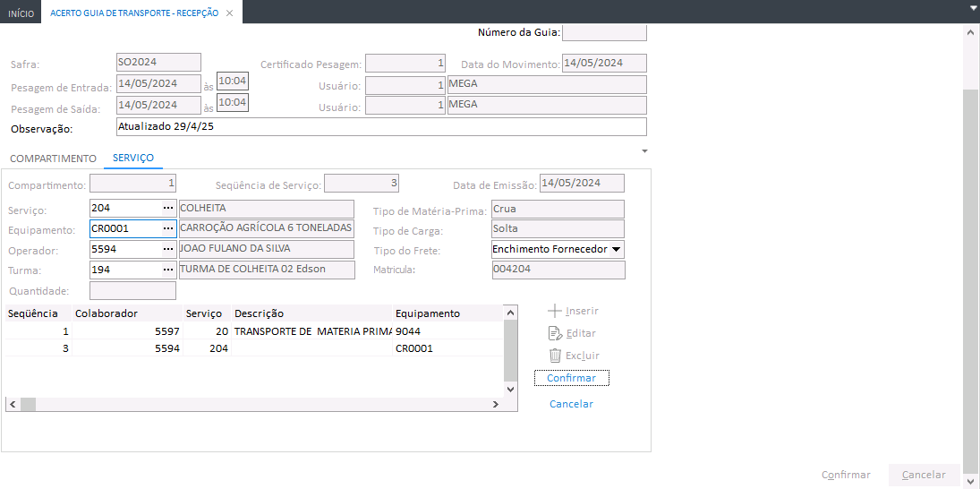Select grid row with Colaborador 5597
980x489 pixels.
pyautogui.click(x=254, y=331)
